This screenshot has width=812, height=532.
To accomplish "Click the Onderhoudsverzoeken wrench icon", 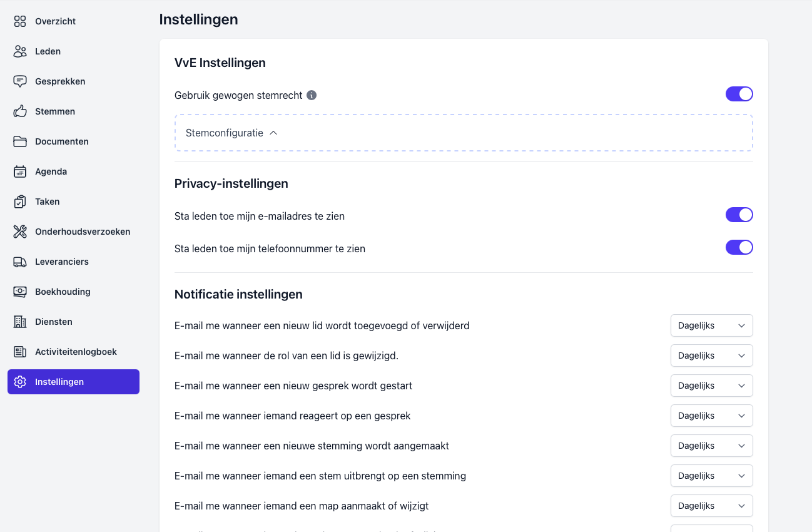I will point(20,232).
